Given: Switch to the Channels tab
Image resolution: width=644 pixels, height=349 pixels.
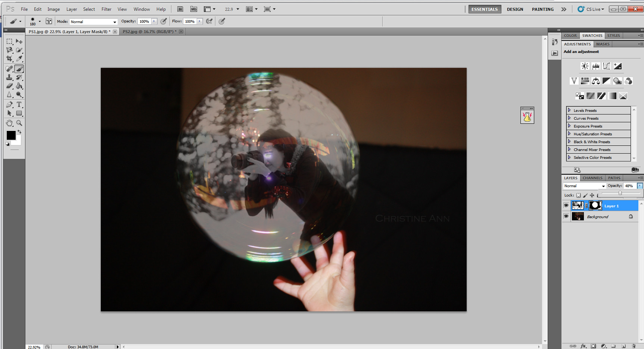Looking at the screenshot, I should point(592,178).
